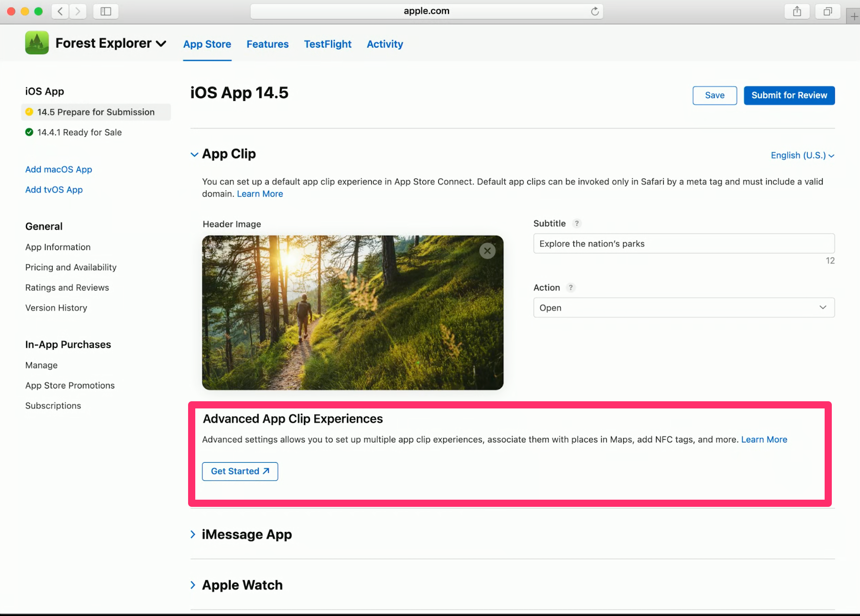Open the Safari share menu

[797, 11]
